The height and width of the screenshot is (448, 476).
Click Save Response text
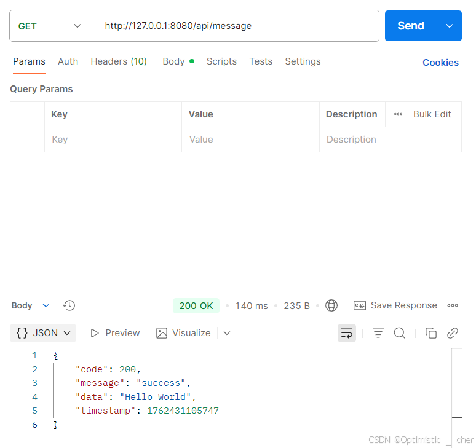pyautogui.click(x=404, y=305)
